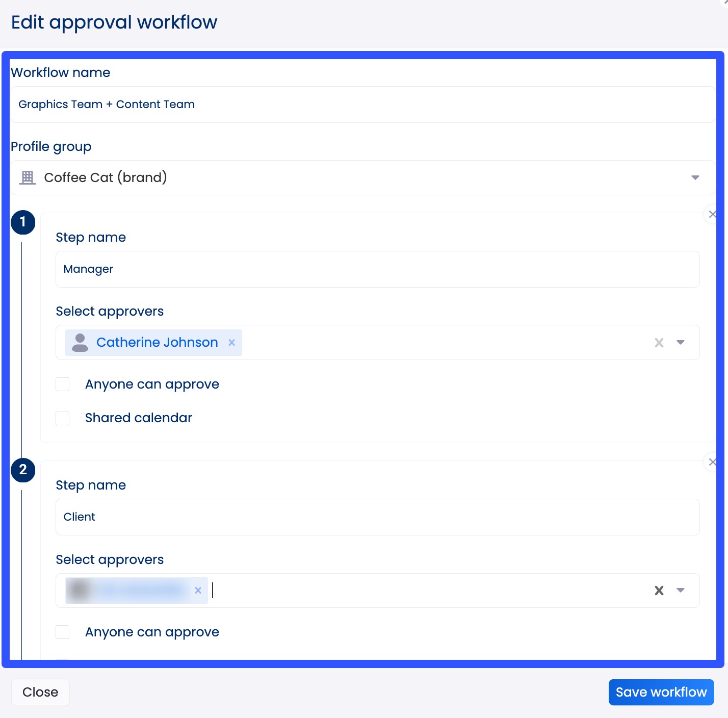
Task: Enable Anyone can approve for the Manager step
Action: pos(62,384)
